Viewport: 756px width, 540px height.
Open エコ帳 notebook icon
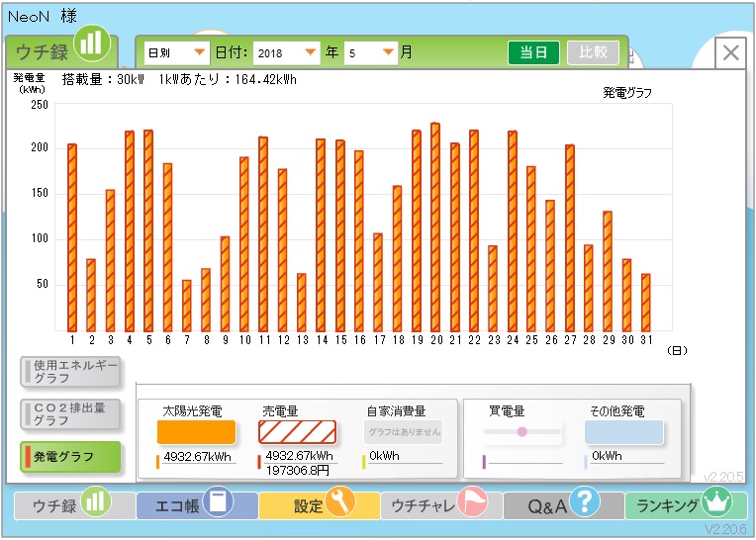(x=218, y=501)
